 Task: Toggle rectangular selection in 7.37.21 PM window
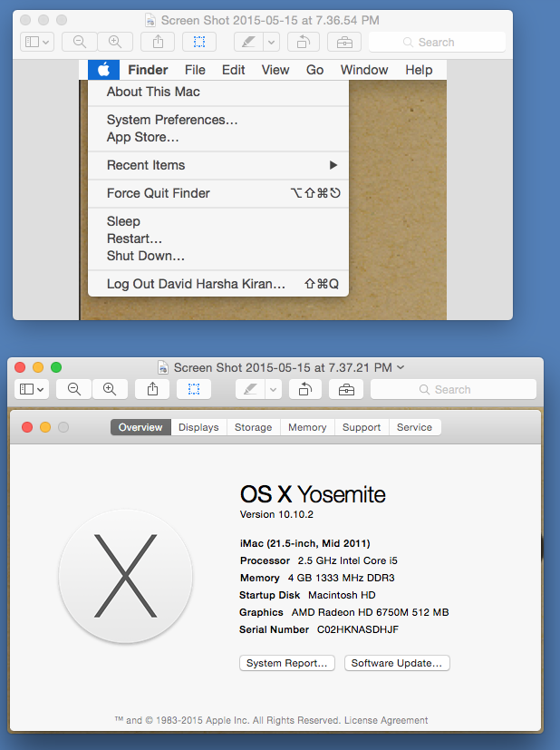click(x=194, y=389)
